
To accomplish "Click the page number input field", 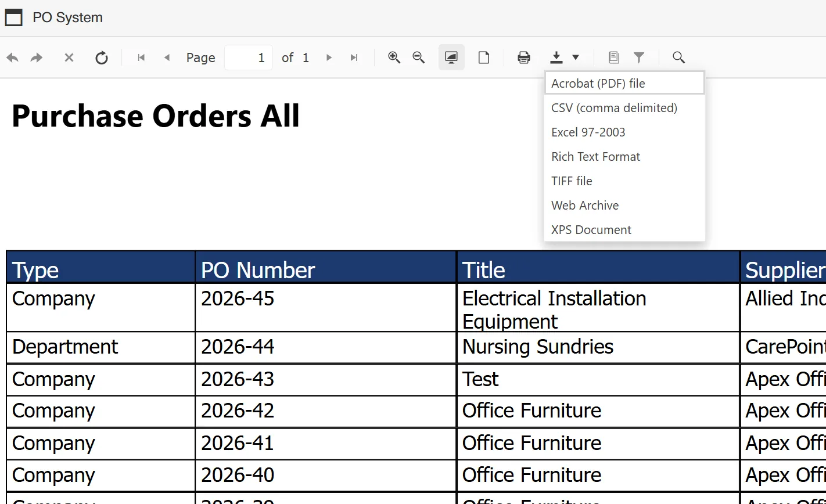I will click(x=249, y=57).
